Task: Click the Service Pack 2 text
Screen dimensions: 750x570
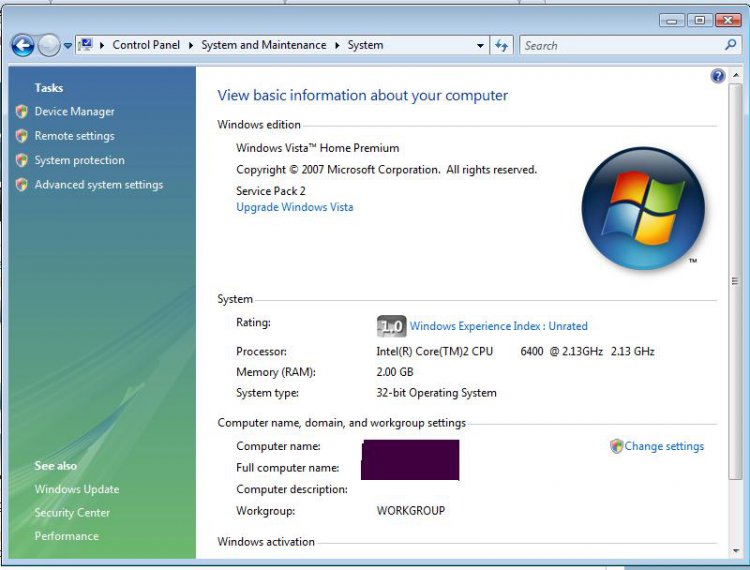Action: point(271,191)
